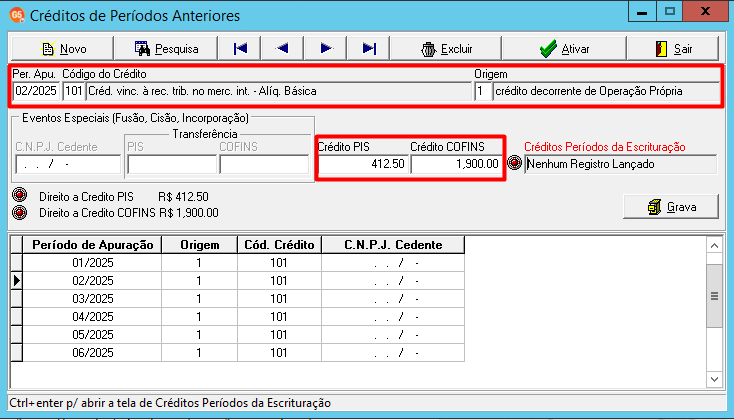Maximize the window

[x=669, y=12]
